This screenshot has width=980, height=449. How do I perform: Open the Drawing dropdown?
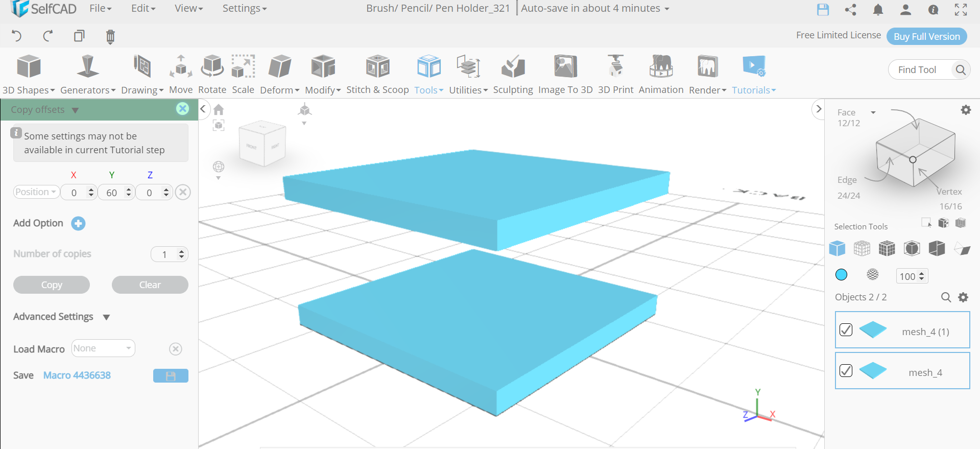[x=142, y=75]
